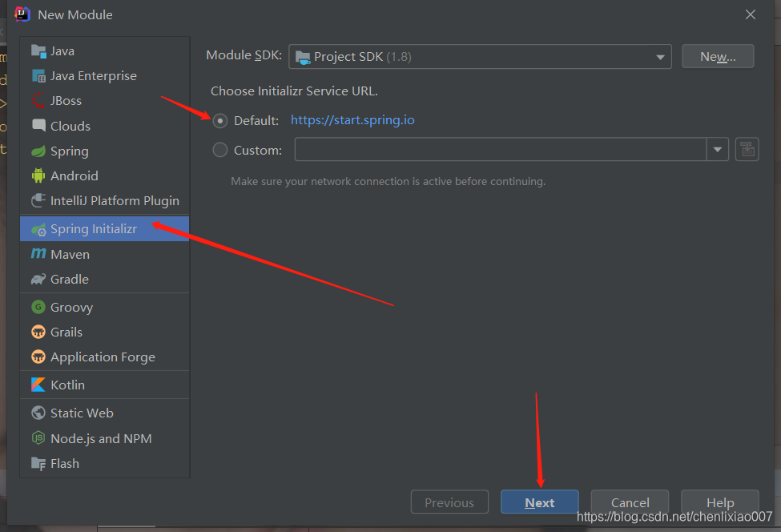Select Kotlin module type label
Screen dimensions: 781x532
pos(68,385)
